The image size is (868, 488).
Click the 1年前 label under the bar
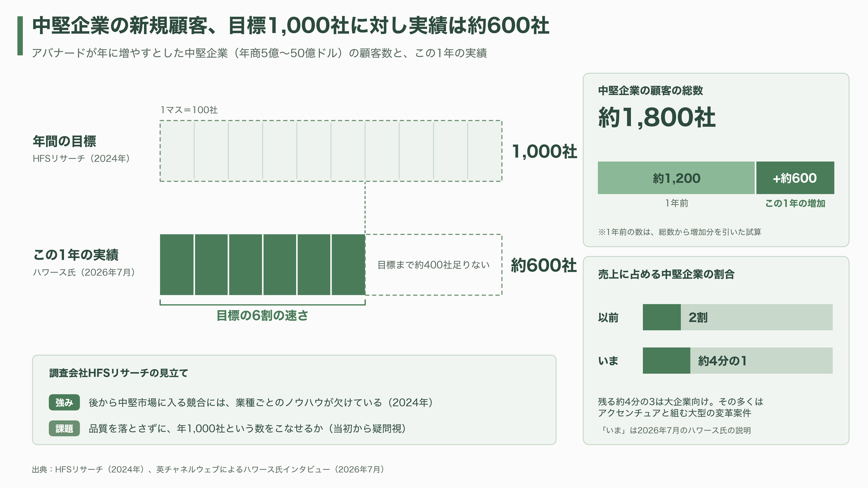tap(676, 203)
